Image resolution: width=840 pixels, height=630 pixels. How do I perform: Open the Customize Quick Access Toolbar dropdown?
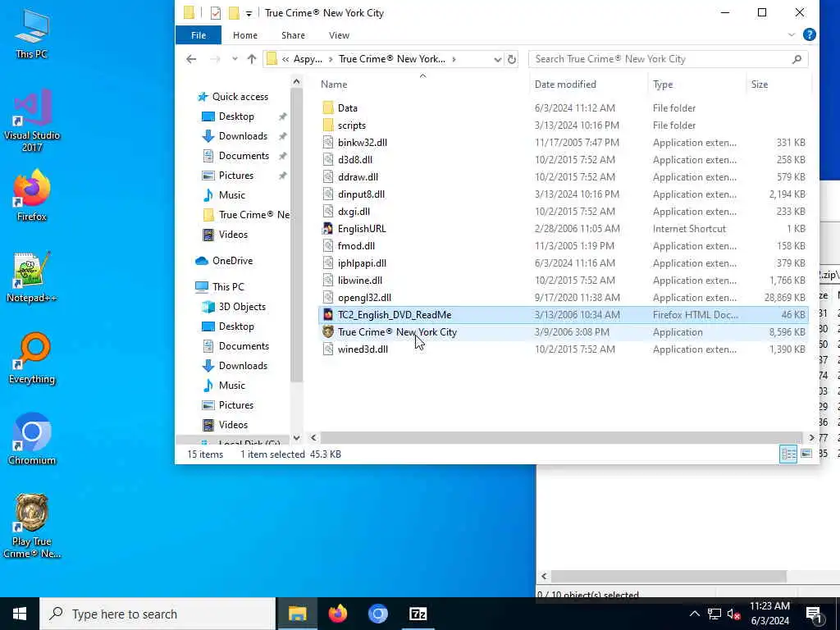click(x=249, y=13)
